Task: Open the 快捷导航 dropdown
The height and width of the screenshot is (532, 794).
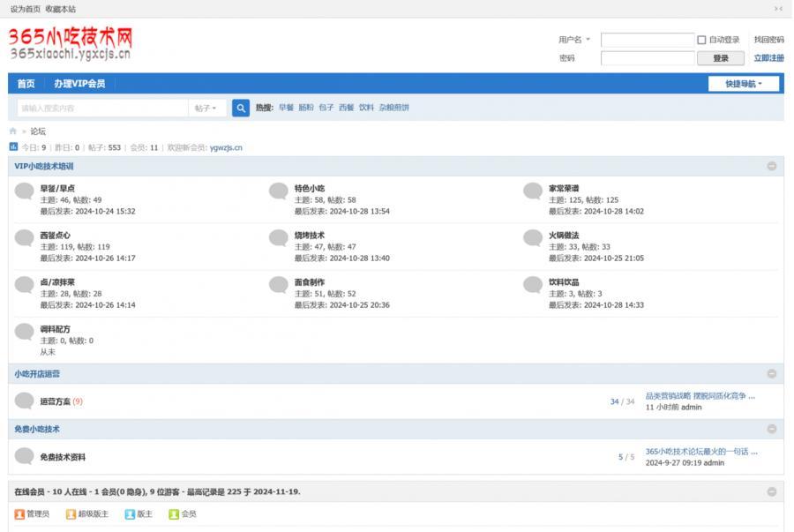Action: (745, 84)
